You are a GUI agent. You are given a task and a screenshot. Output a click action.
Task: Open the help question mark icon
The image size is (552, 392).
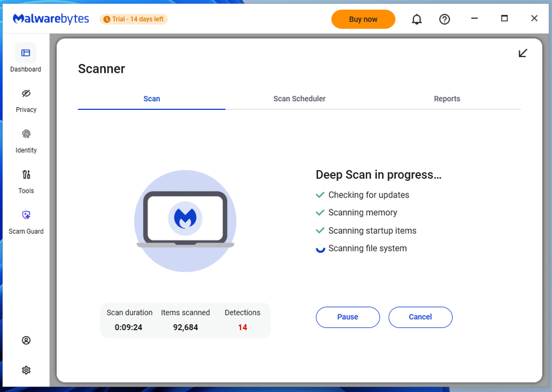[x=445, y=19]
